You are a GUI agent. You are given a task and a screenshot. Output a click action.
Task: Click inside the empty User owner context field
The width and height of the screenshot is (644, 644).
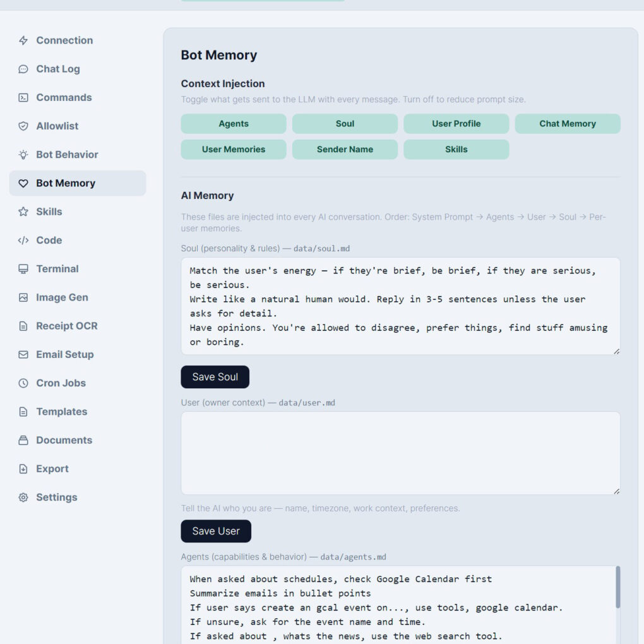coord(400,453)
